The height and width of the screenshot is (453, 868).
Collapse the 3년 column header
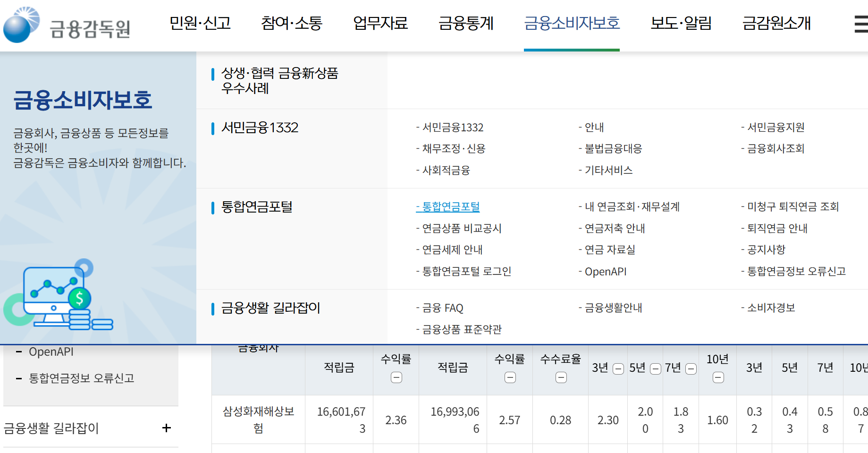(x=618, y=369)
